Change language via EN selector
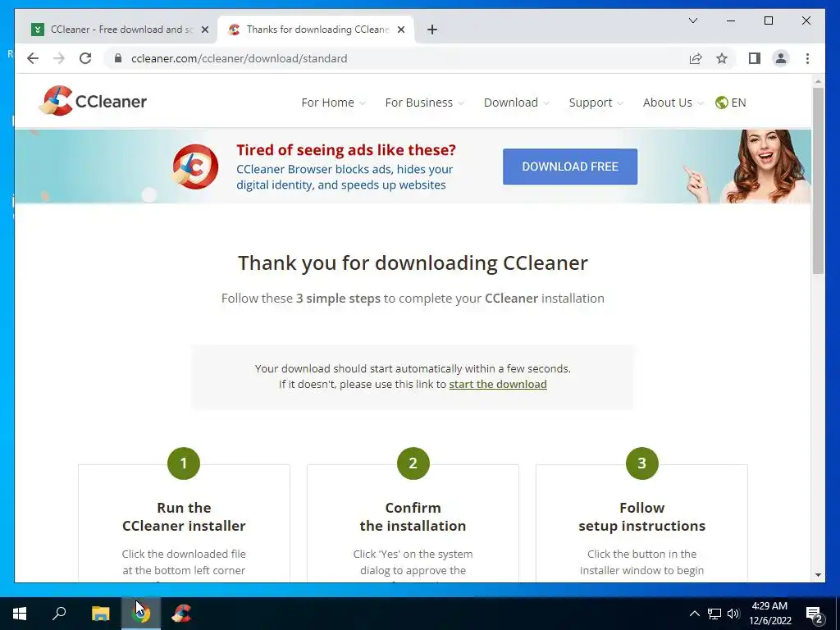The width and height of the screenshot is (840, 630). click(738, 103)
